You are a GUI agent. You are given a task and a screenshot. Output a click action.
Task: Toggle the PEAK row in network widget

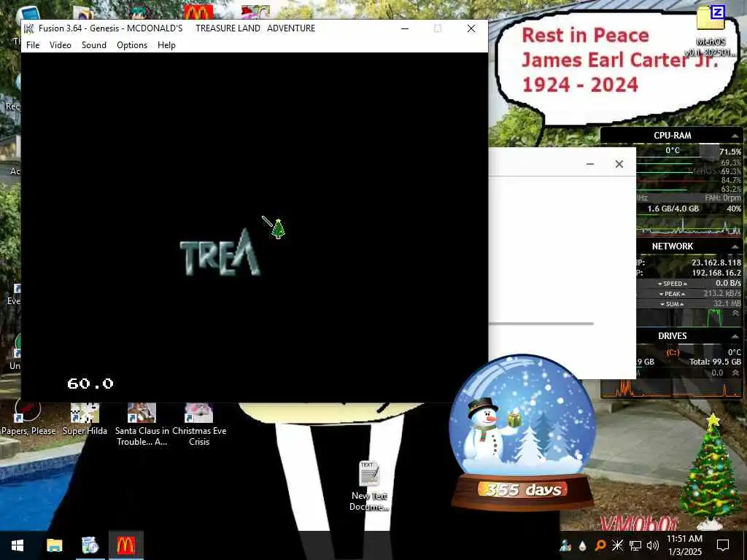click(672, 294)
